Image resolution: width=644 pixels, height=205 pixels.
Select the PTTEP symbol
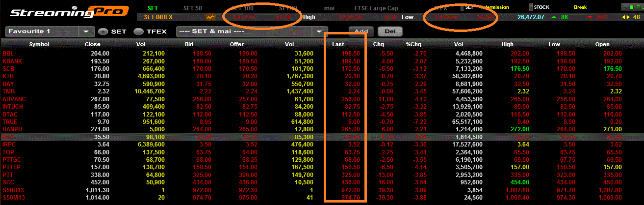(x=11, y=167)
